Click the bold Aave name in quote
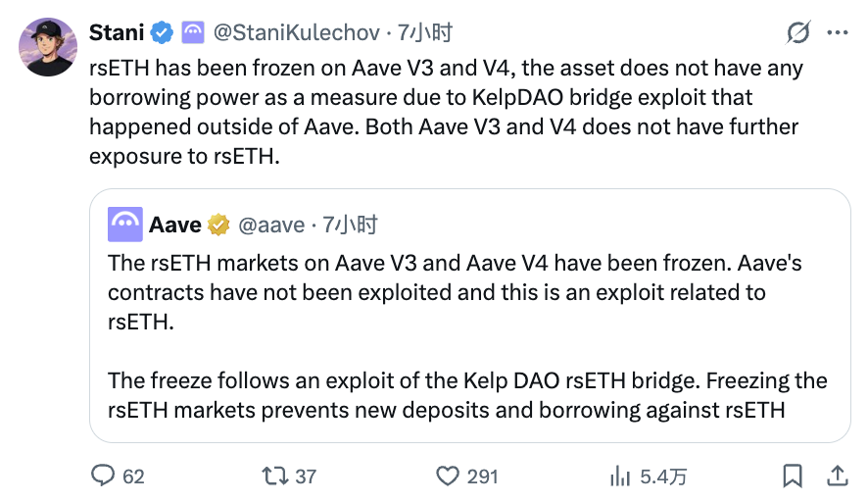Screen dimensions: 868x502 tap(175, 225)
